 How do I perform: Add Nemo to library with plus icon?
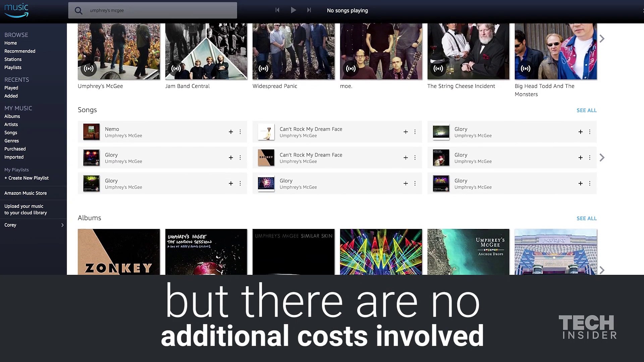click(231, 132)
